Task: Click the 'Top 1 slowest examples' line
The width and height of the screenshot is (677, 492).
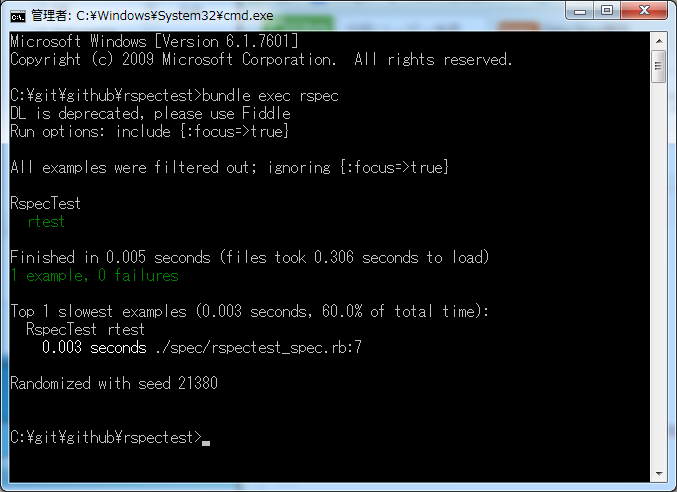Action: [250, 311]
